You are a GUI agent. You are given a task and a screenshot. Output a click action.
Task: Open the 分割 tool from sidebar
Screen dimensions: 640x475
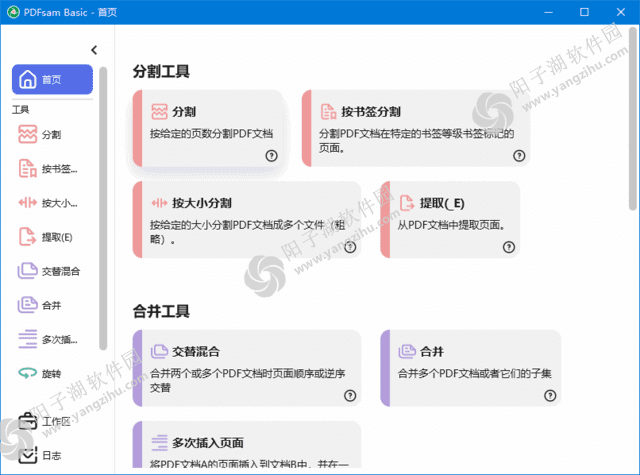pyautogui.click(x=51, y=134)
